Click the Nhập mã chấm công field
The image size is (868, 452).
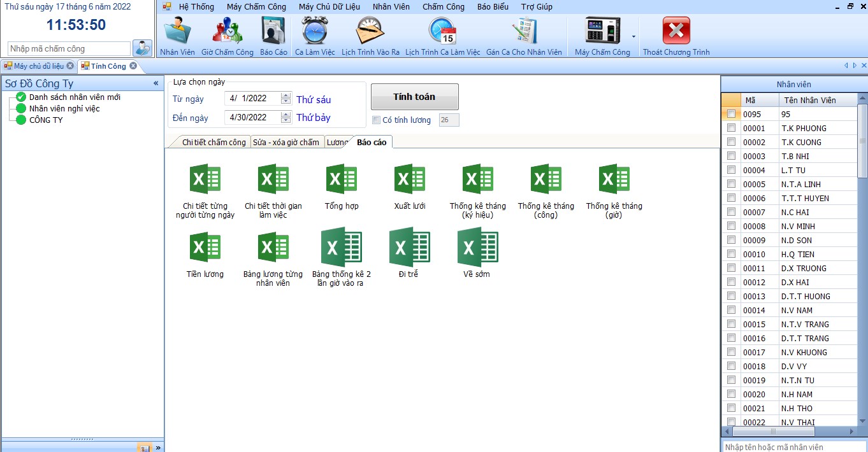coord(69,49)
